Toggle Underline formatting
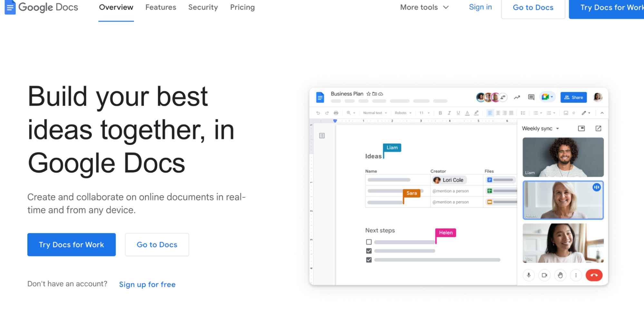644x309 pixels. tap(458, 113)
